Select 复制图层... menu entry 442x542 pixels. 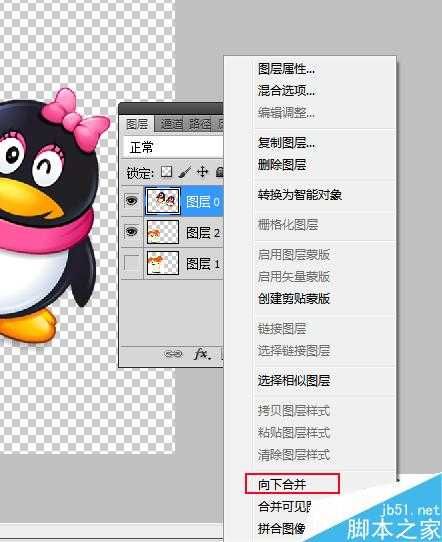point(286,142)
